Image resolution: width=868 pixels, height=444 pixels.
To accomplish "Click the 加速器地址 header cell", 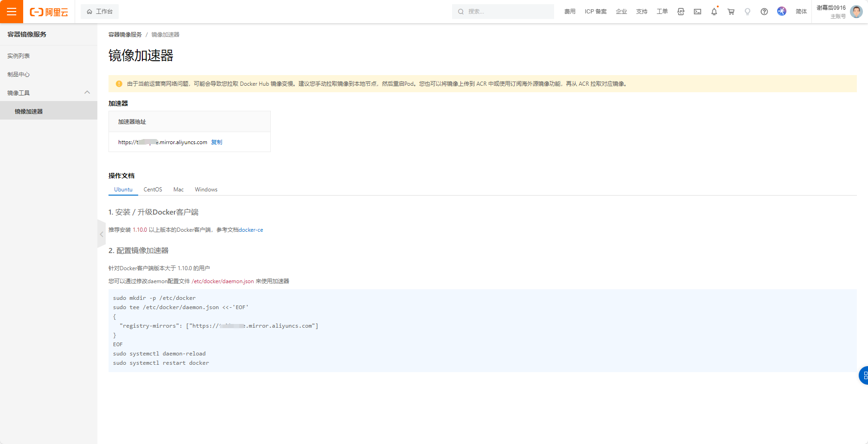I will coord(190,122).
